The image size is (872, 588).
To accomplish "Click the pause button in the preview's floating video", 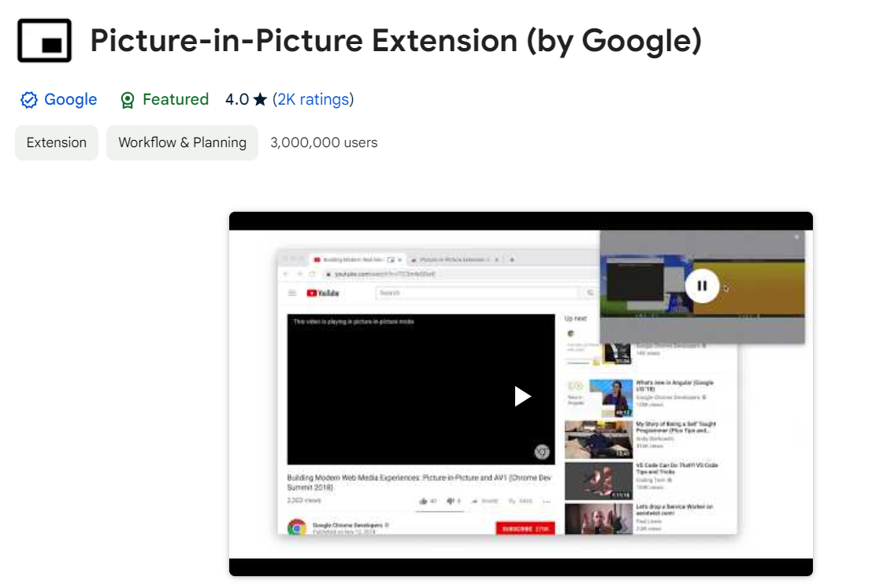I will point(703,286).
